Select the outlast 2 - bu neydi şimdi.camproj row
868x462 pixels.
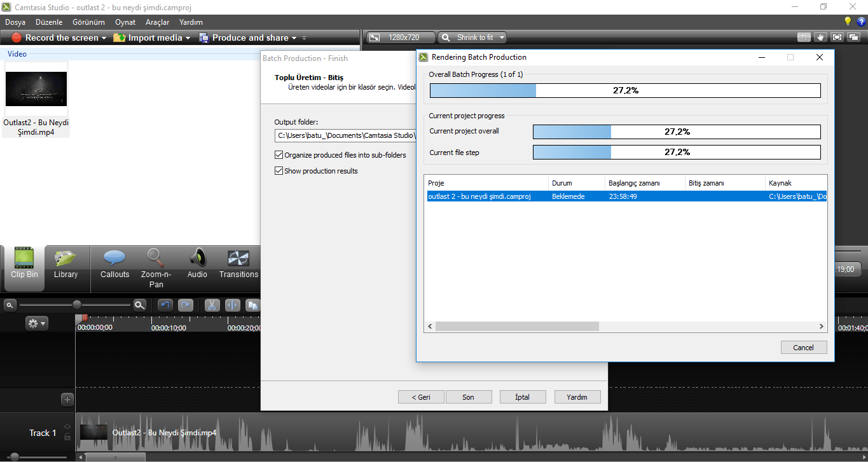click(626, 196)
